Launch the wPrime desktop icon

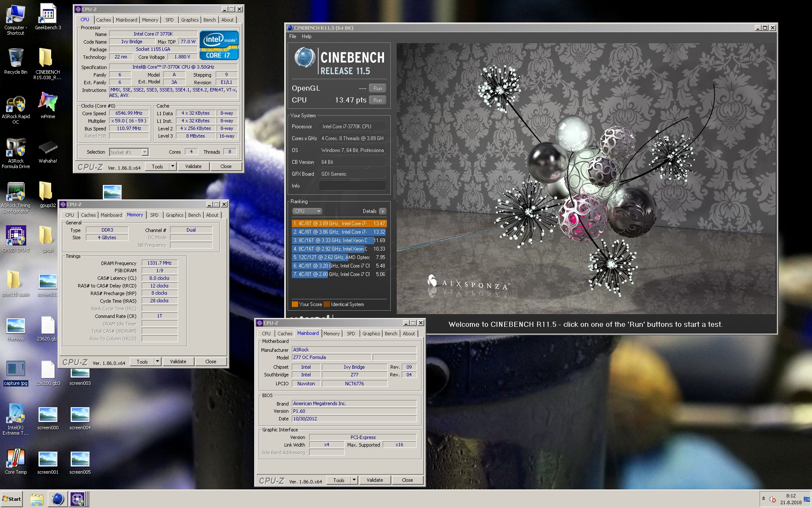pyautogui.click(x=48, y=105)
